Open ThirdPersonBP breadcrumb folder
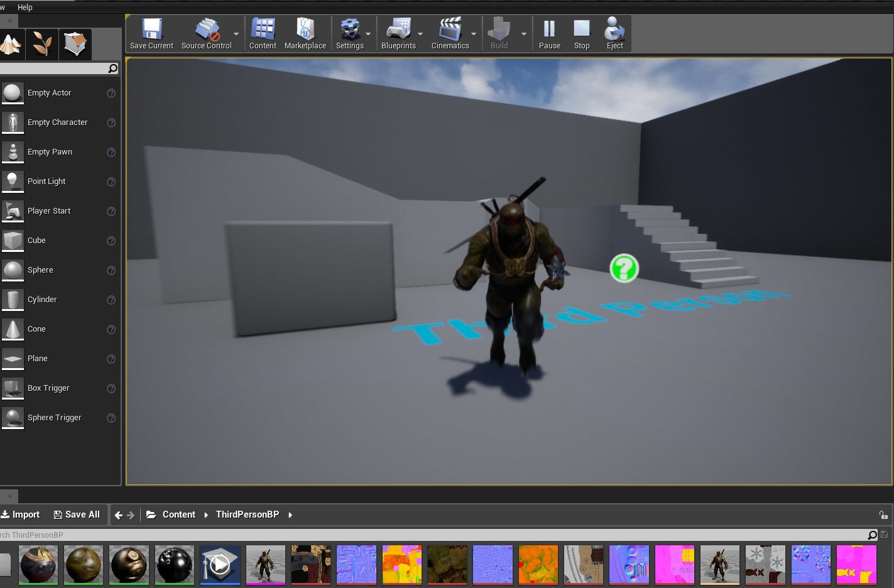This screenshot has height=588, width=894. tap(248, 514)
